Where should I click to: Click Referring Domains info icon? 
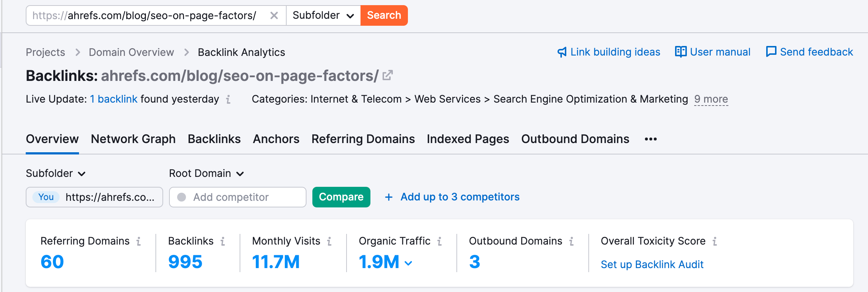point(139,241)
